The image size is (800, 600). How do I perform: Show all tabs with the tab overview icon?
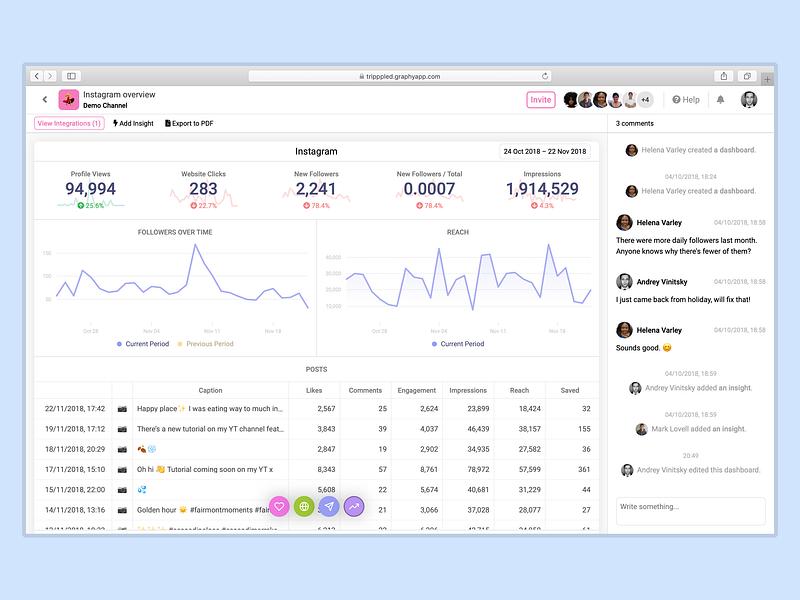pos(747,76)
